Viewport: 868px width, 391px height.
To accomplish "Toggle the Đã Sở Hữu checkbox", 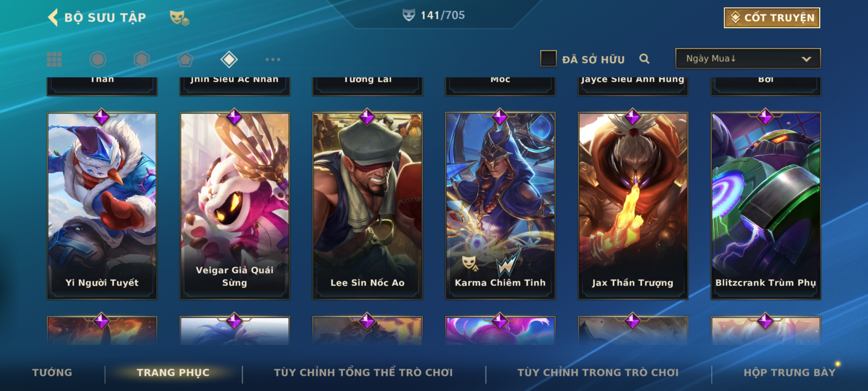I will tap(548, 59).
